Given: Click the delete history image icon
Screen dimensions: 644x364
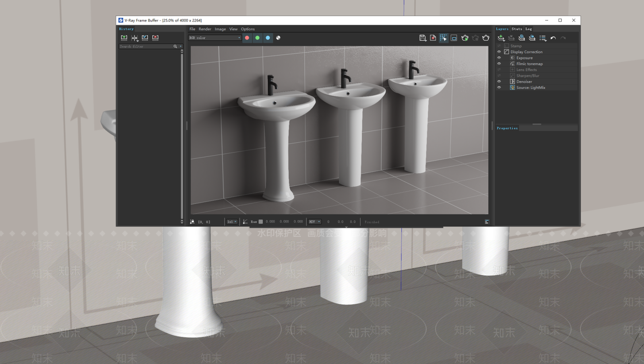Looking at the screenshot, I should click(x=155, y=38).
